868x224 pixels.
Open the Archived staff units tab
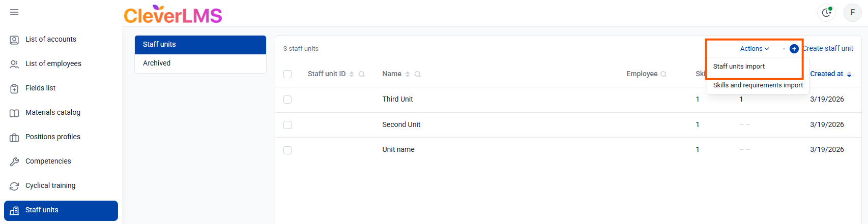157,63
